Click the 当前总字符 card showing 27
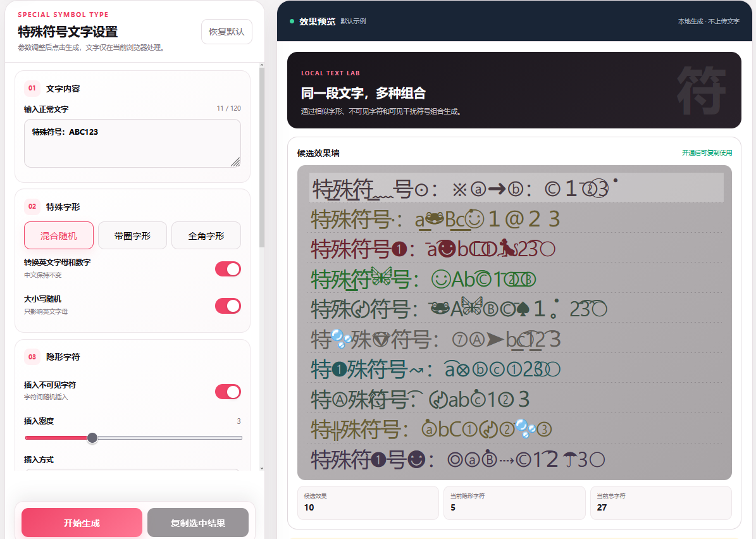Viewport: 756px width, 539px height. (661, 502)
